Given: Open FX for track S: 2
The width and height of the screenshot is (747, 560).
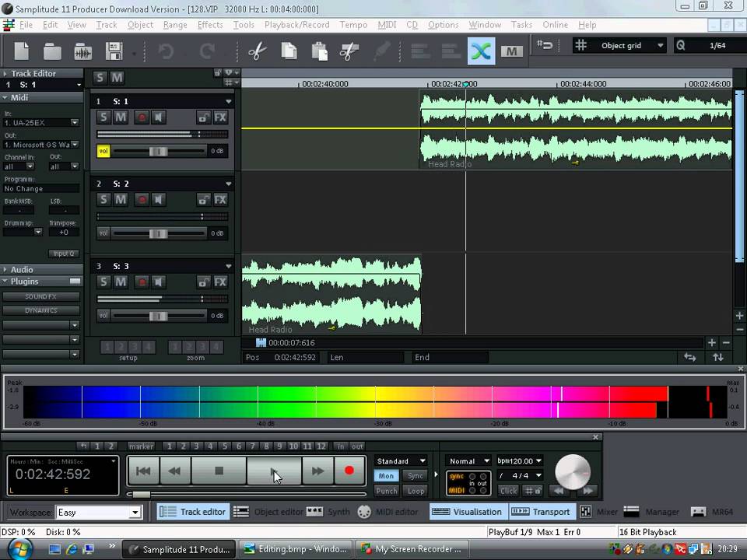Looking at the screenshot, I should (220, 200).
